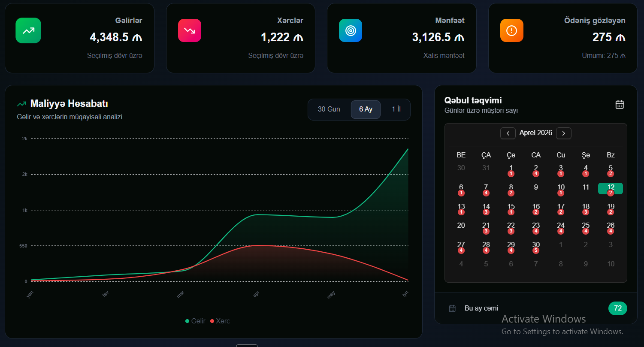Click the trend icon beside Maliyyə Hesabatı
This screenshot has width=644, height=347.
coord(21,104)
